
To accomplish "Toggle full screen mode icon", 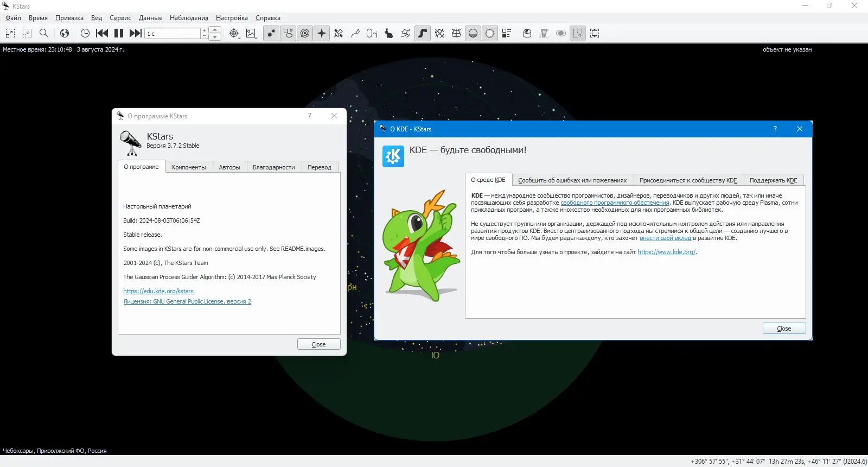I will pos(595,33).
